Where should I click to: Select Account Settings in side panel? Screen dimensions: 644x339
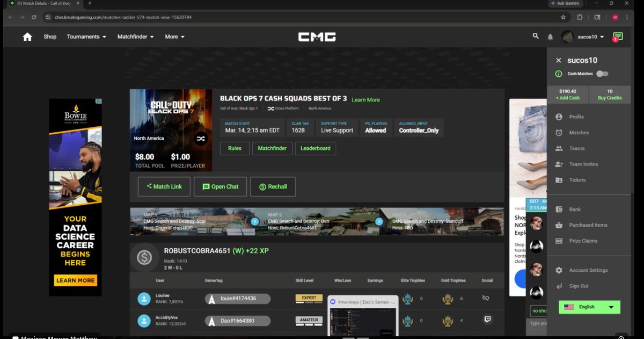588,270
